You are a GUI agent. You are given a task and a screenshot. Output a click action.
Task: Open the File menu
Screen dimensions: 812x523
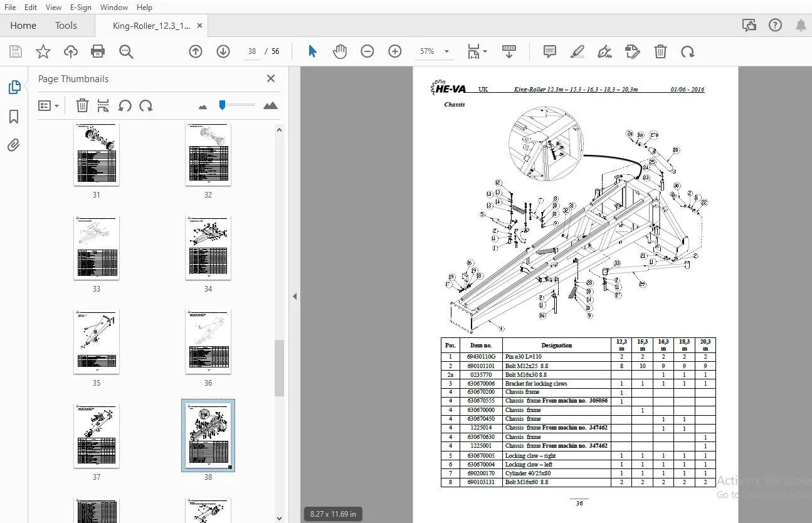(x=10, y=8)
